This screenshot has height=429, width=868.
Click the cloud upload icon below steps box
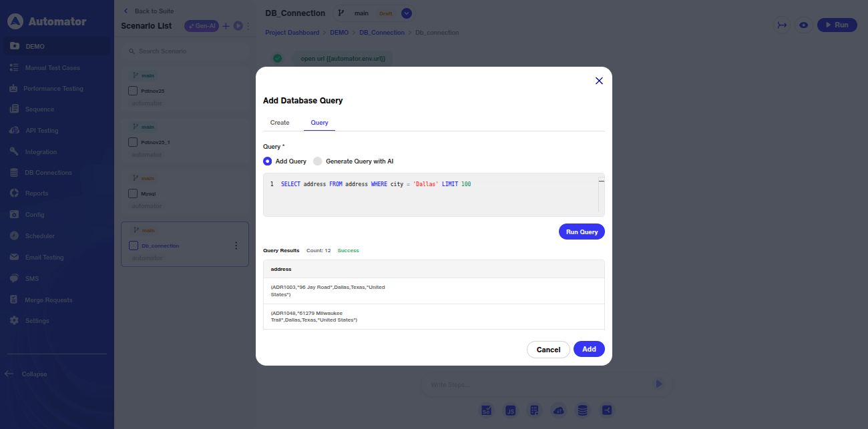[559, 410]
